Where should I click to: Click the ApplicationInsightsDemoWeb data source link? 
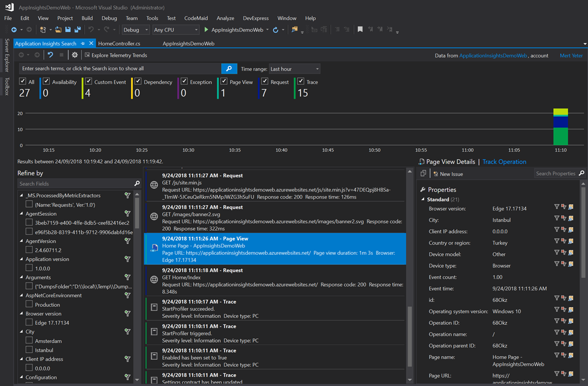[493, 56]
